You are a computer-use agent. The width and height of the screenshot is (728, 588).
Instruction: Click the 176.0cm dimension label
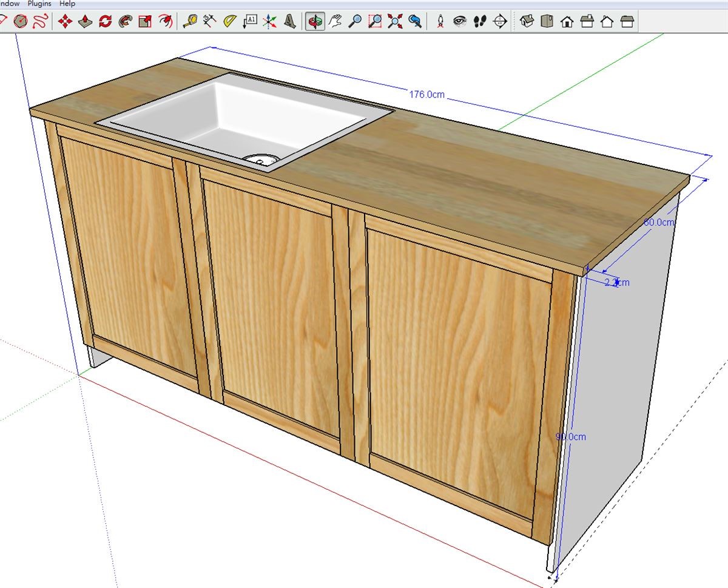pos(426,95)
